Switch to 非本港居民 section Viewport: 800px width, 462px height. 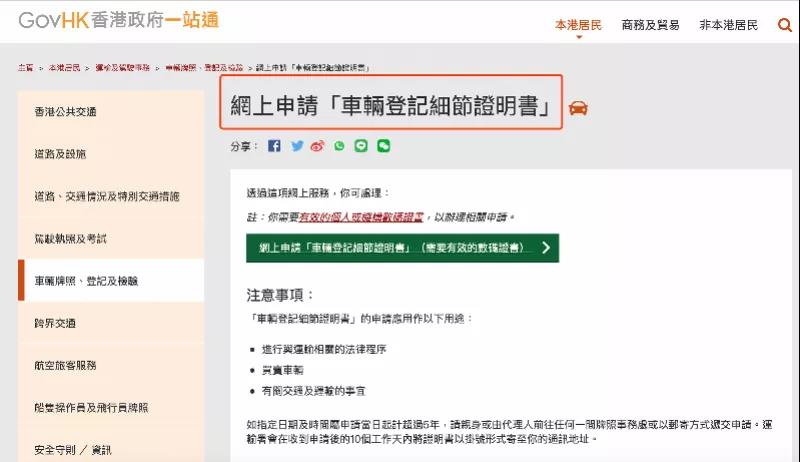point(729,25)
